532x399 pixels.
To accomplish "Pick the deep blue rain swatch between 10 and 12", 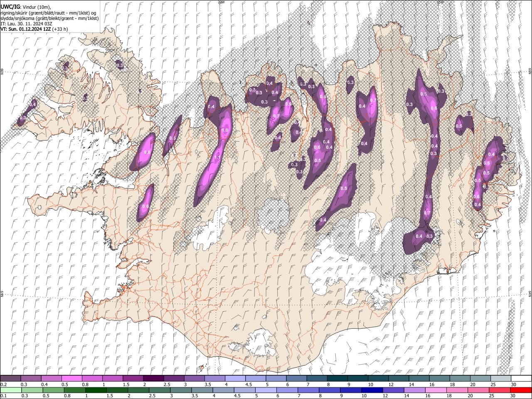I will pos(372,390).
